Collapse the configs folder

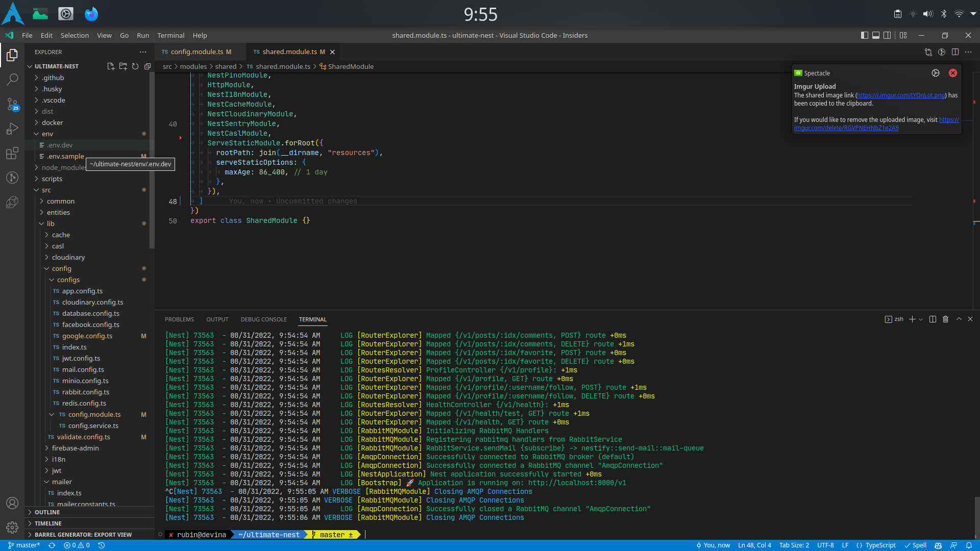(90, 280)
